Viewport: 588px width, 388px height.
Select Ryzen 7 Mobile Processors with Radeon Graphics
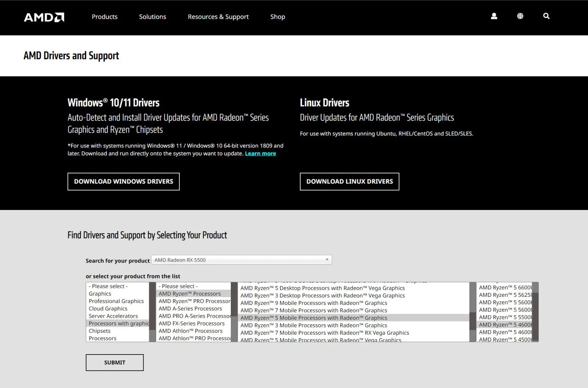[354, 310]
